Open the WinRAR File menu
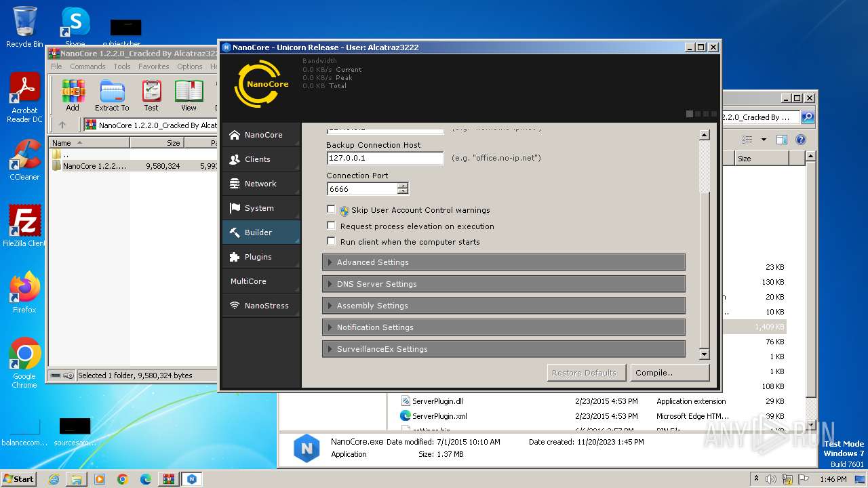 (56, 66)
